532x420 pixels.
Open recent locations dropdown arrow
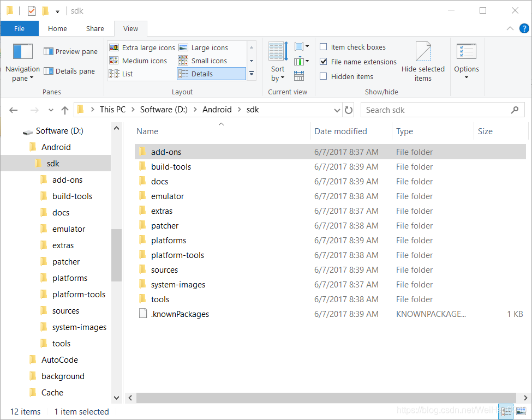(x=51, y=110)
